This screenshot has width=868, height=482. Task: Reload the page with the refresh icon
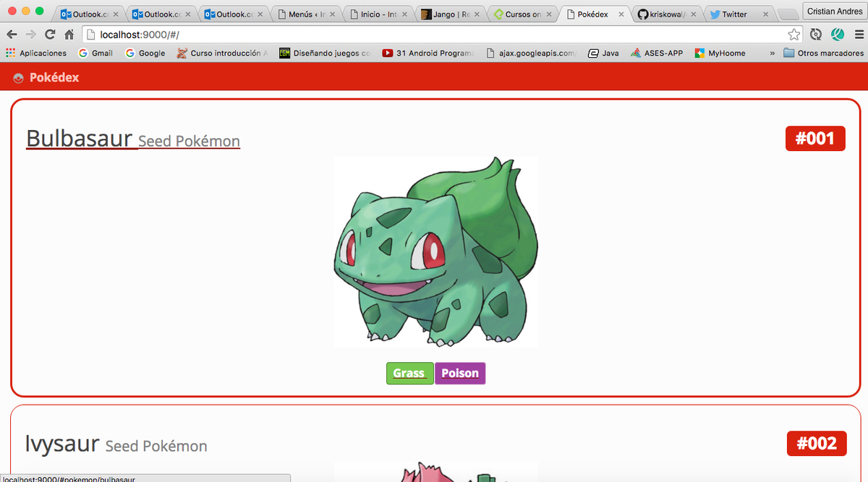(50, 34)
